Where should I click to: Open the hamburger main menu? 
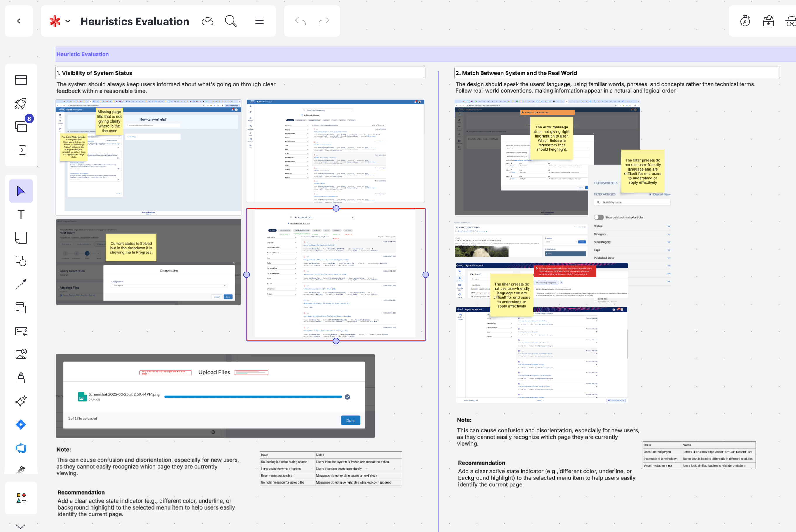pos(259,21)
